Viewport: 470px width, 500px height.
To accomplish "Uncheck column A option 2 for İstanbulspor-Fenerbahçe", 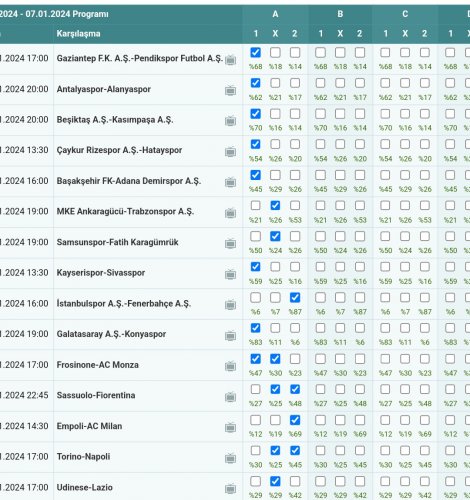I will 295,297.
